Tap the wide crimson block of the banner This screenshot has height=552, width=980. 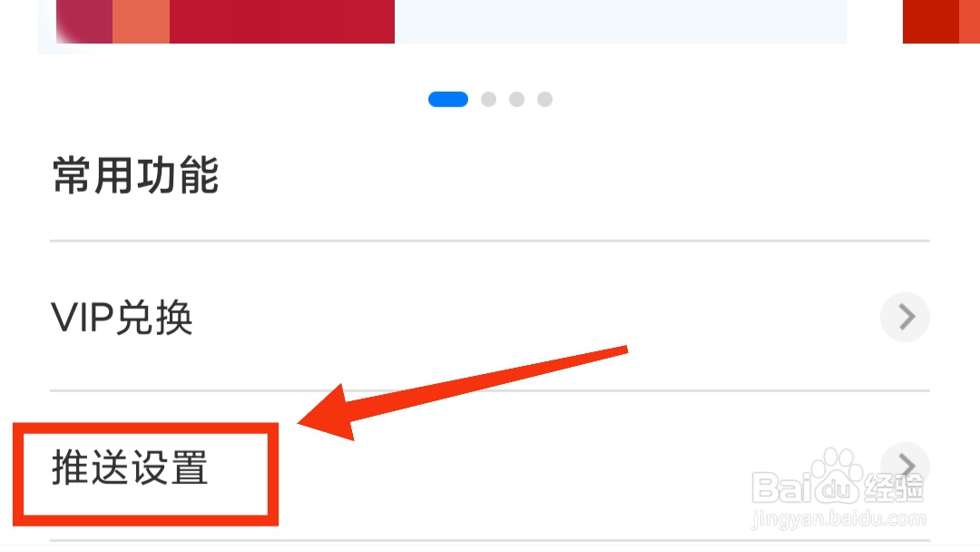pos(282,21)
